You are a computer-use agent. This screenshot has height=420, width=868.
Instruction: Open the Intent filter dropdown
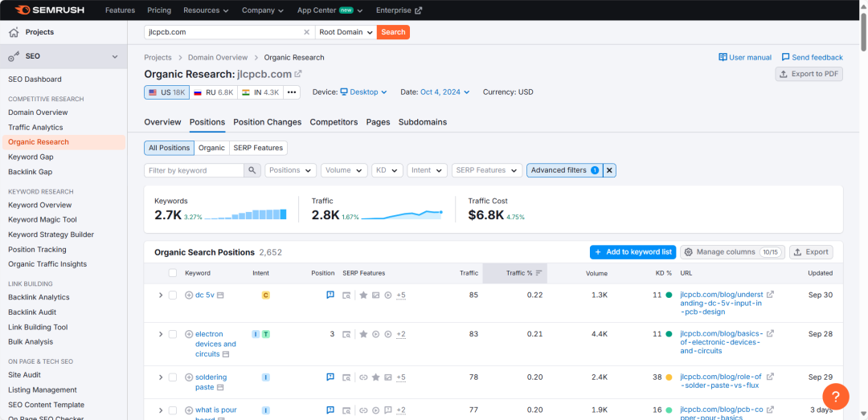point(427,170)
